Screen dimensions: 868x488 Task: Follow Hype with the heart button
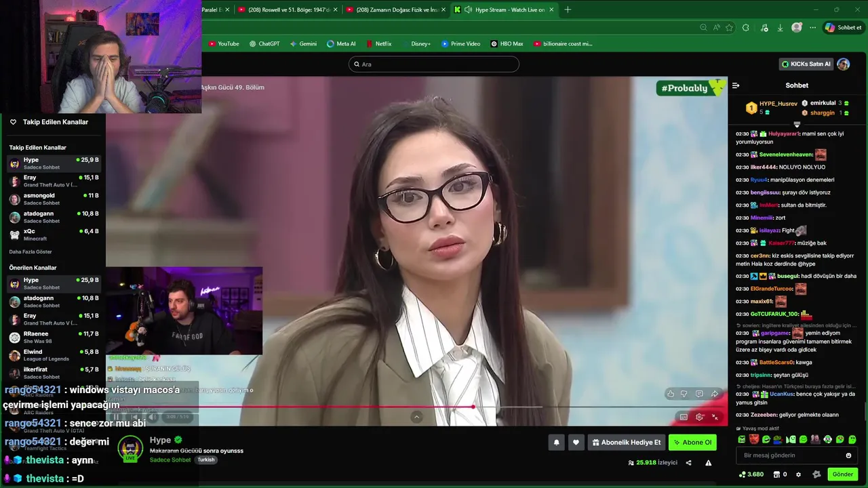576,443
